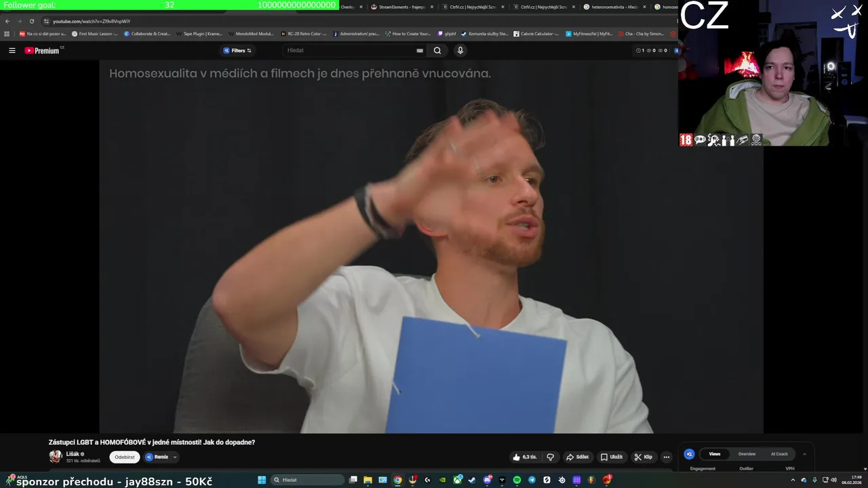Viewport: 868px width, 488px height.
Task: Click the Odebírat subscribe button
Action: click(x=125, y=457)
